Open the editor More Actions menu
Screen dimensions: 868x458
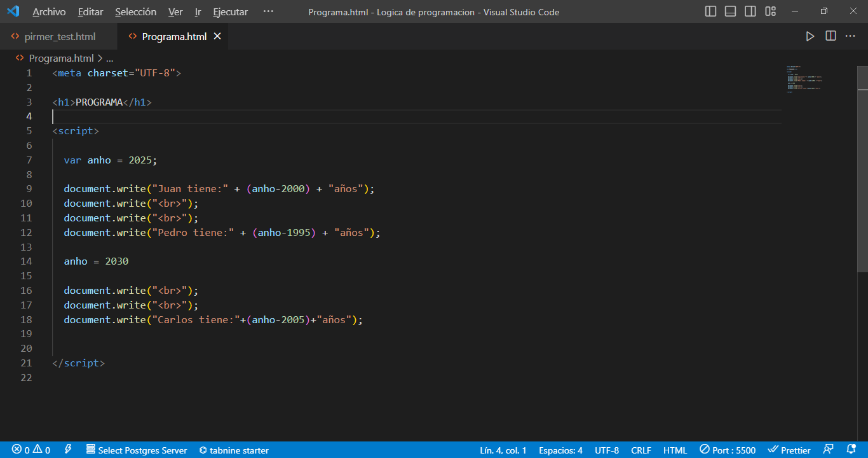(x=850, y=36)
